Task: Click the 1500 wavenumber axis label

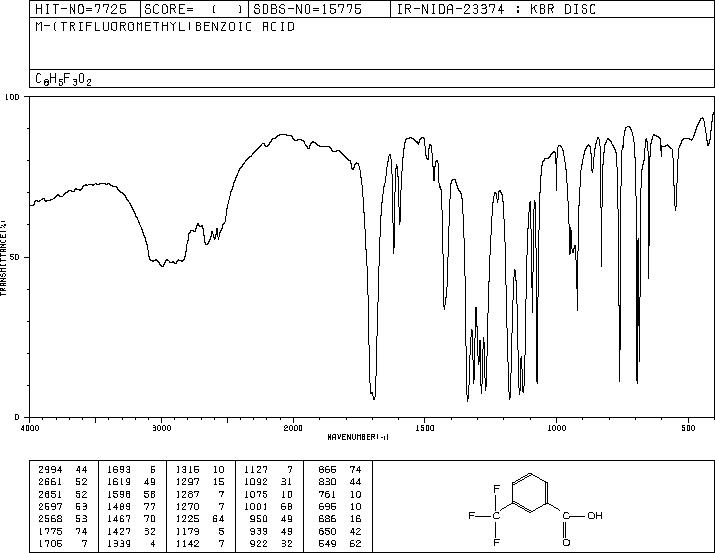Action: 425,428
